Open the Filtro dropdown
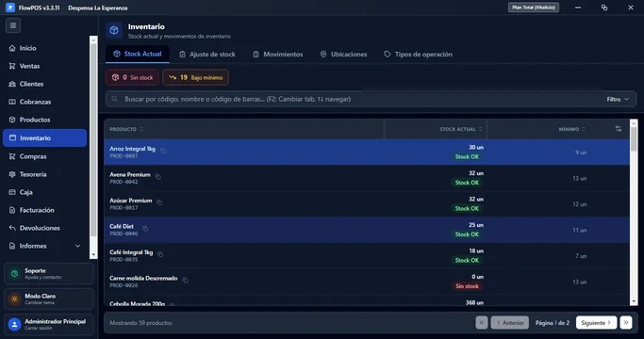Screen dimensions: 644x339 point(618,99)
